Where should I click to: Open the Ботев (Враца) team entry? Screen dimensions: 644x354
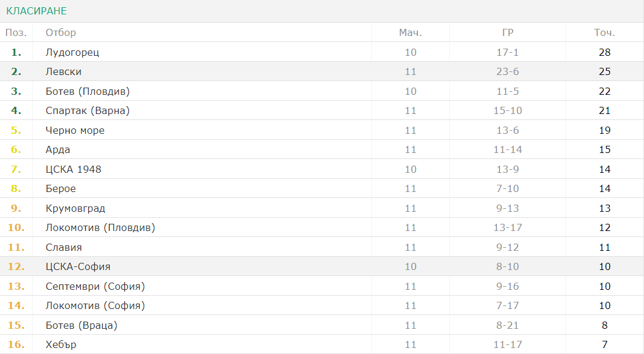[82, 325]
